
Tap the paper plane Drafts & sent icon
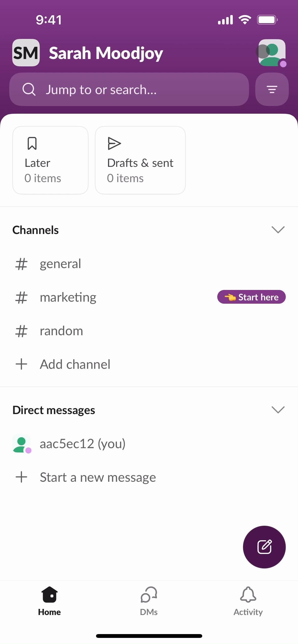114,143
